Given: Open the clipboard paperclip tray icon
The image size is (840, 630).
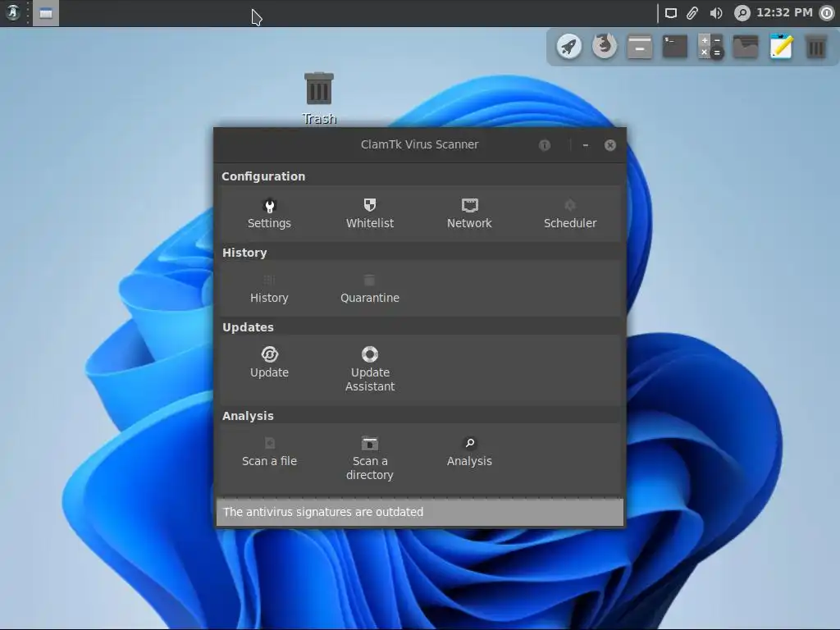Looking at the screenshot, I should tap(692, 13).
